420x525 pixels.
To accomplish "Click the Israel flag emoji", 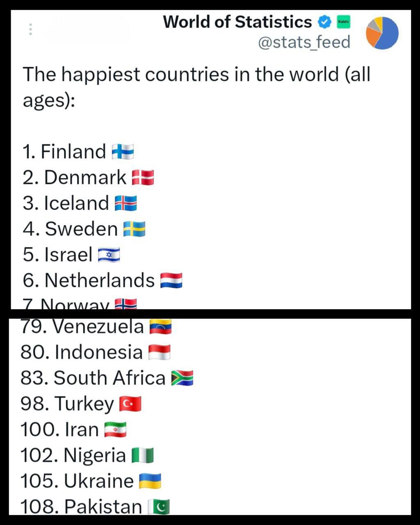I will click(x=109, y=255).
